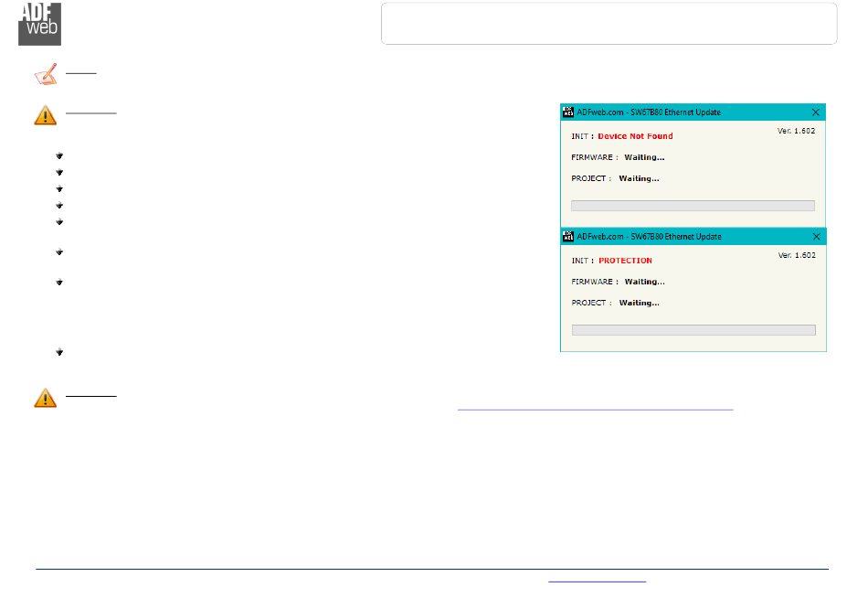Close the Device Not Found update dialog
The image size is (868, 598).
click(x=815, y=112)
